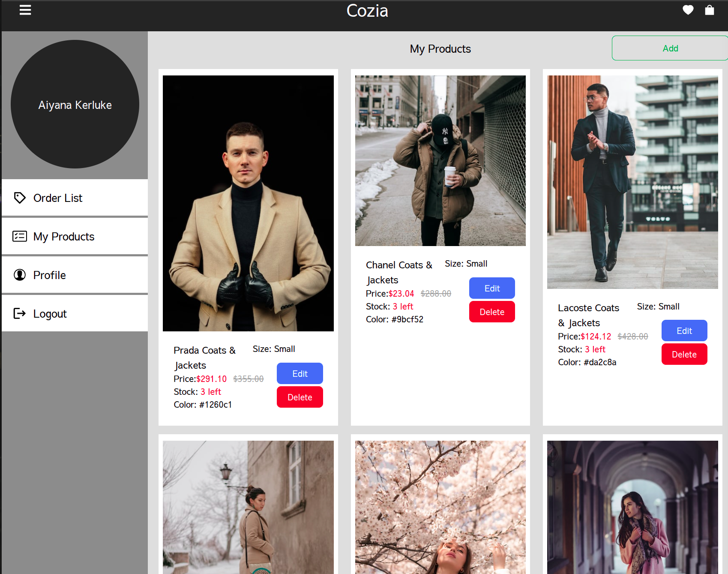728x574 pixels.
Task: Click Color: #9bcf52 text
Action: 395,319
